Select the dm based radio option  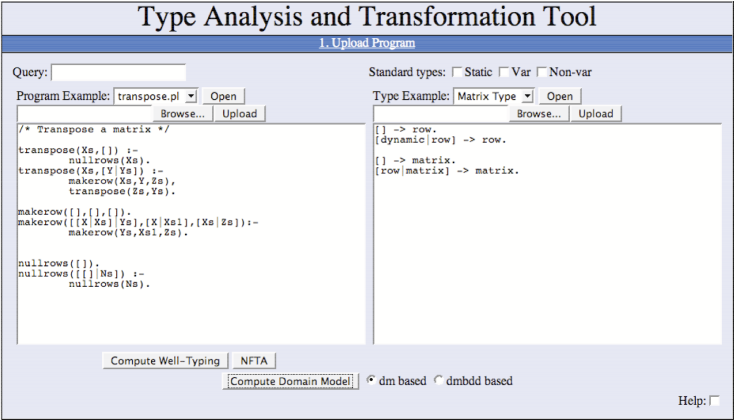tap(371, 380)
